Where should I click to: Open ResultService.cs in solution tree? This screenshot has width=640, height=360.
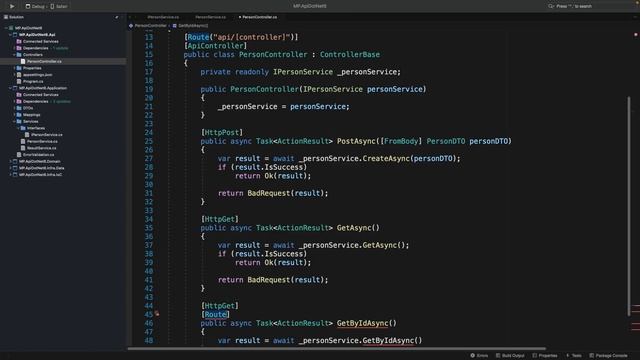[x=42, y=148]
